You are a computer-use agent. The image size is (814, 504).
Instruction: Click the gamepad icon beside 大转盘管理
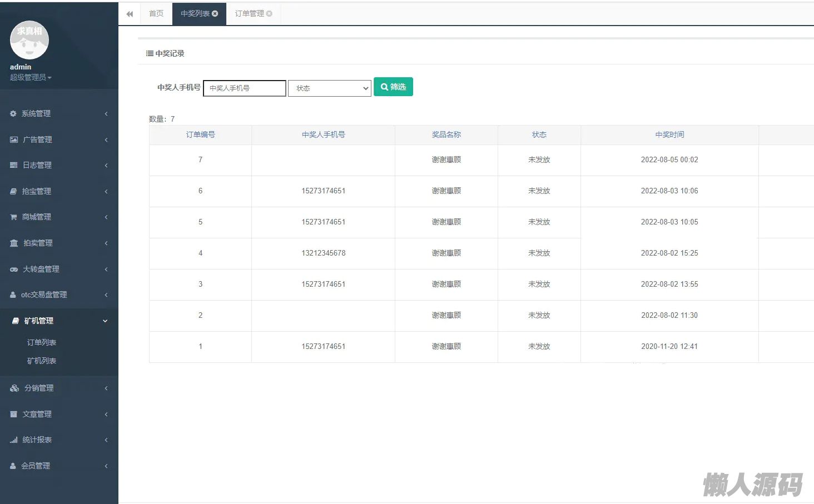[x=14, y=270]
